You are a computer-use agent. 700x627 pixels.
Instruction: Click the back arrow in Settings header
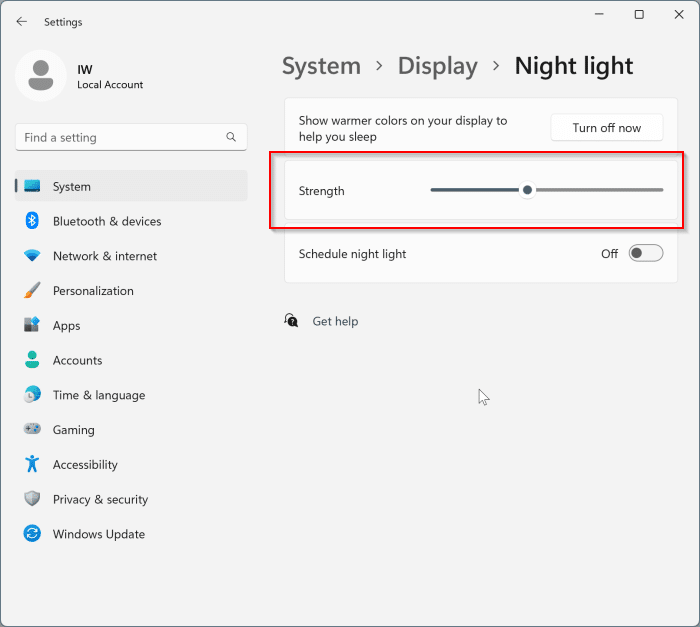21,21
